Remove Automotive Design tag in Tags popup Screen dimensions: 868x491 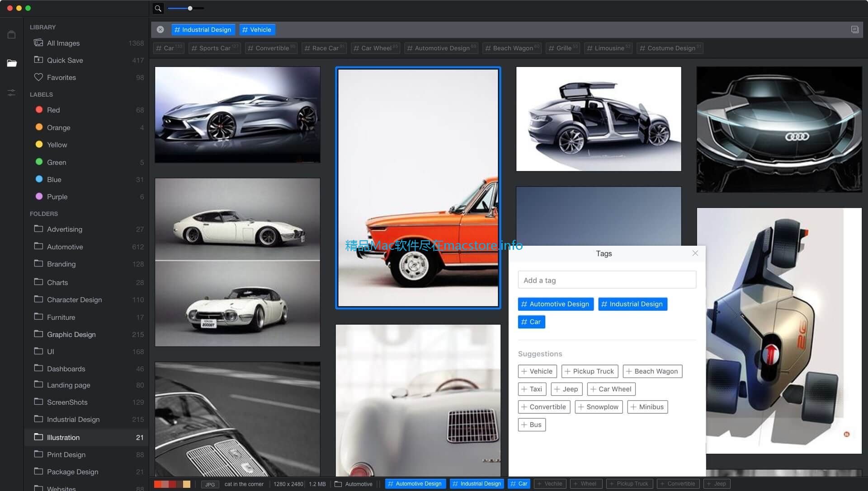pyautogui.click(x=556, y=304)
